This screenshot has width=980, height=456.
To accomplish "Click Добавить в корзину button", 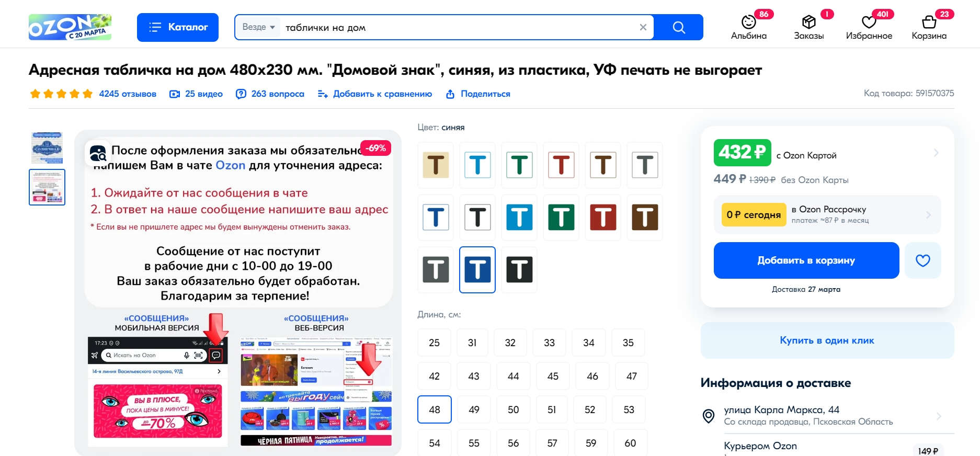I will tap(806, 260).
